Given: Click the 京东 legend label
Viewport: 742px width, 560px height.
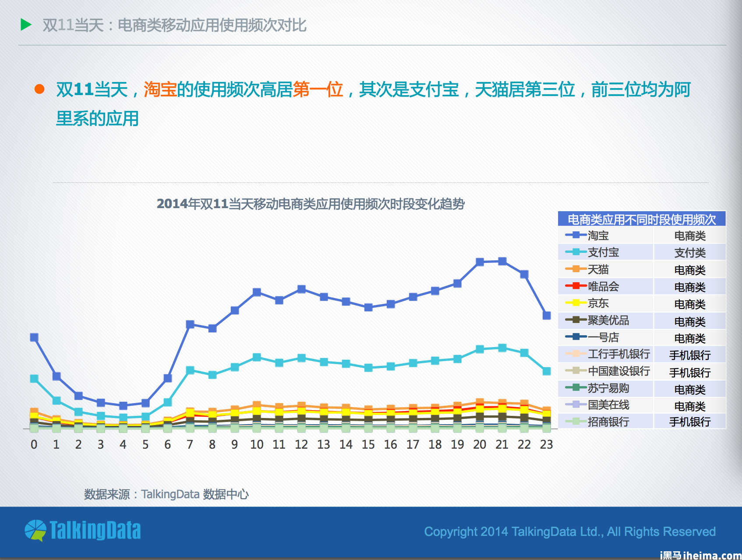Looking at the screenshot, I should click(x=598, y=303).
